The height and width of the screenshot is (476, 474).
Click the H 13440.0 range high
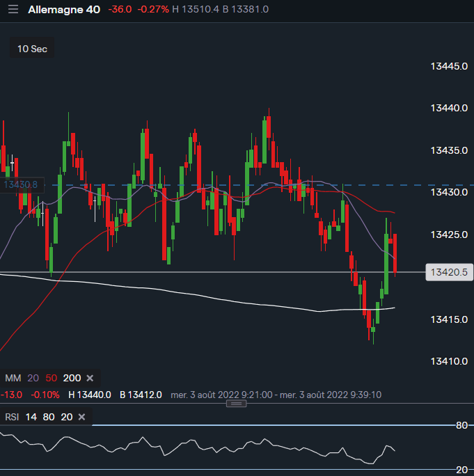pos(90,395)
